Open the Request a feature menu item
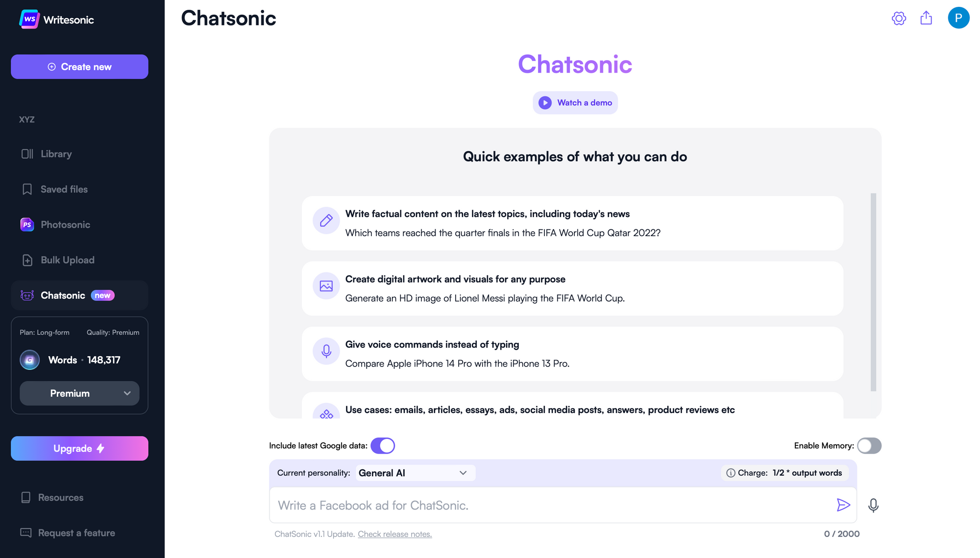The image size is (980, 558). click(x=76, y=533)
